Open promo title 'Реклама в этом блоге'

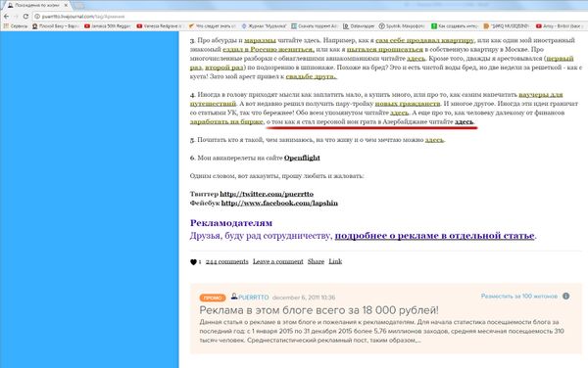click(318, 310)
